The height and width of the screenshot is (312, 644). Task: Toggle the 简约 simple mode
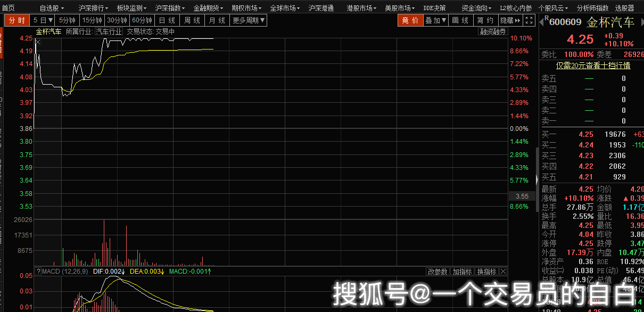[485, 20]
